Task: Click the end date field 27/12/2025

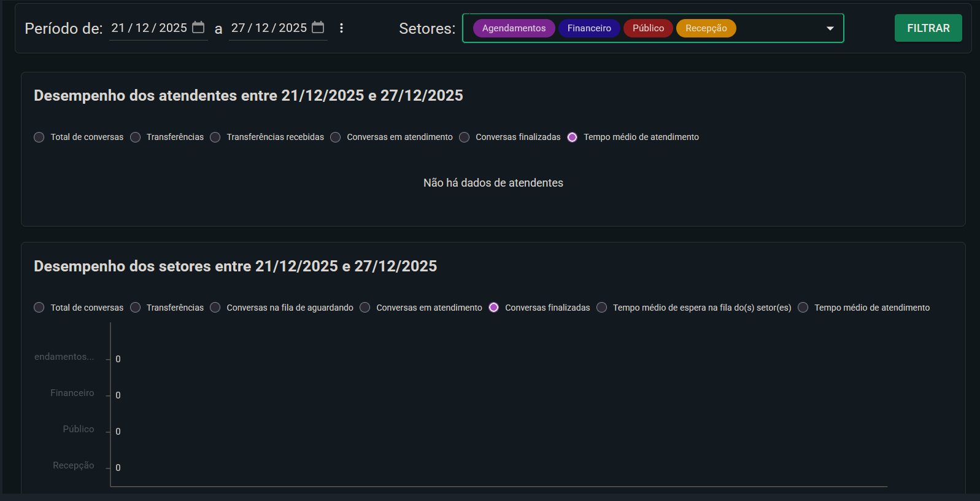Action: [x=269, y=28]
